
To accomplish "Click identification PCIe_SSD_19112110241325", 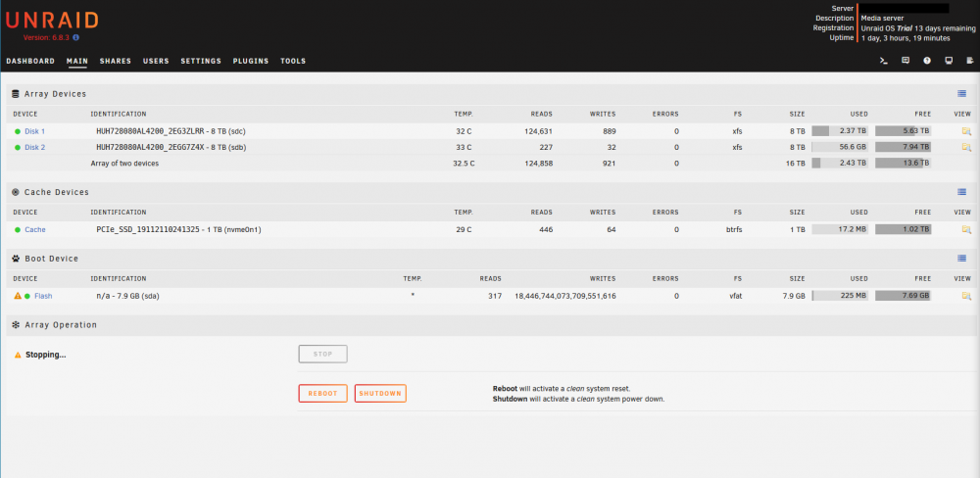I will pos(148,230).
